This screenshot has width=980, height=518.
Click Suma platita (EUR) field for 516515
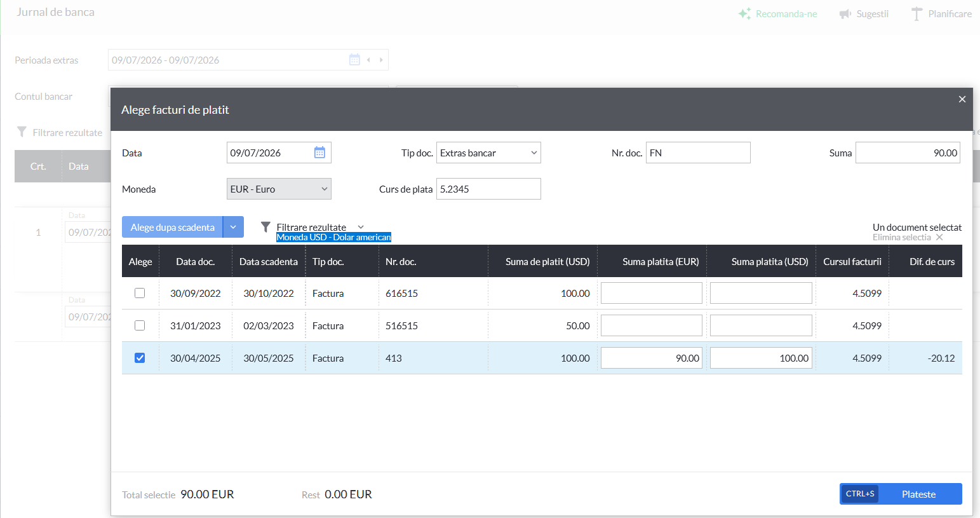click(652, 325)
